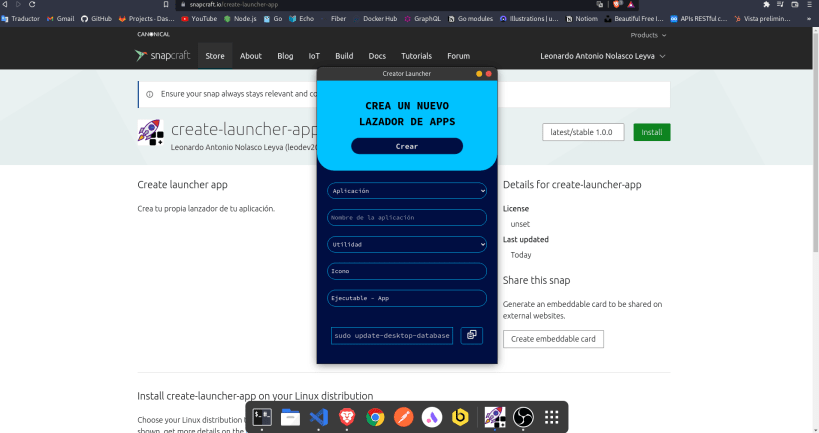Click the Crear button in Creator Launcher

click(407, 146)
